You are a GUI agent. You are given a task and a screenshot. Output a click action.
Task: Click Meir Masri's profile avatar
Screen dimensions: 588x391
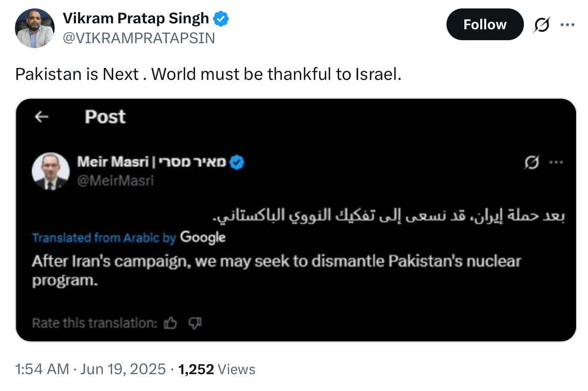click(x=51, y=171)
